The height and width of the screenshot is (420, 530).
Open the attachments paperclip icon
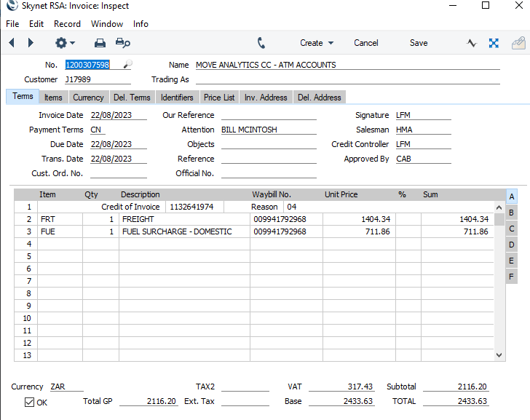(518, 43)
